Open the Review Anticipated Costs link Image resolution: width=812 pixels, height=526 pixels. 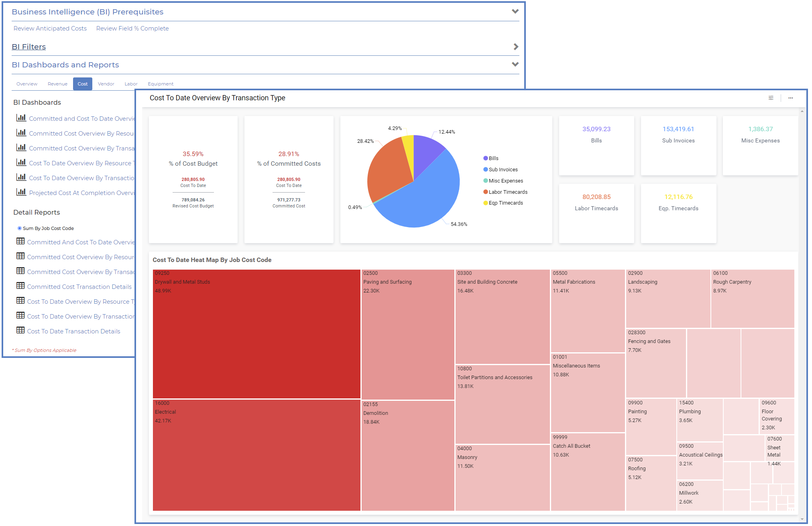pyautogui.click(x=50, y=28)
